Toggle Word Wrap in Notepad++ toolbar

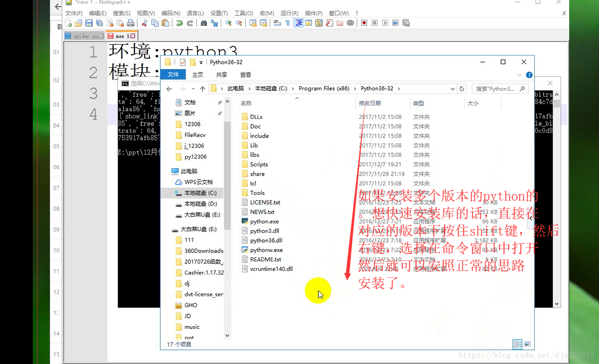click(277, 23)
